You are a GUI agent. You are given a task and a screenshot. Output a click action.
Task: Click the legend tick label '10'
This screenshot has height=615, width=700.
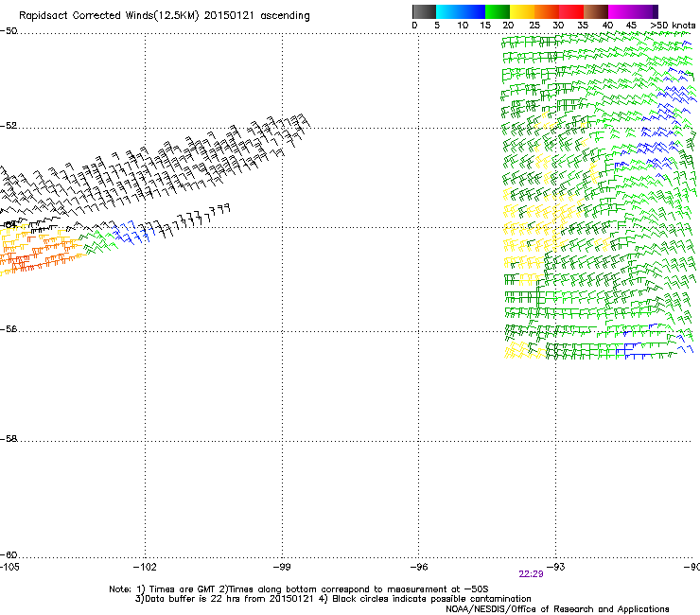[463, 26]
